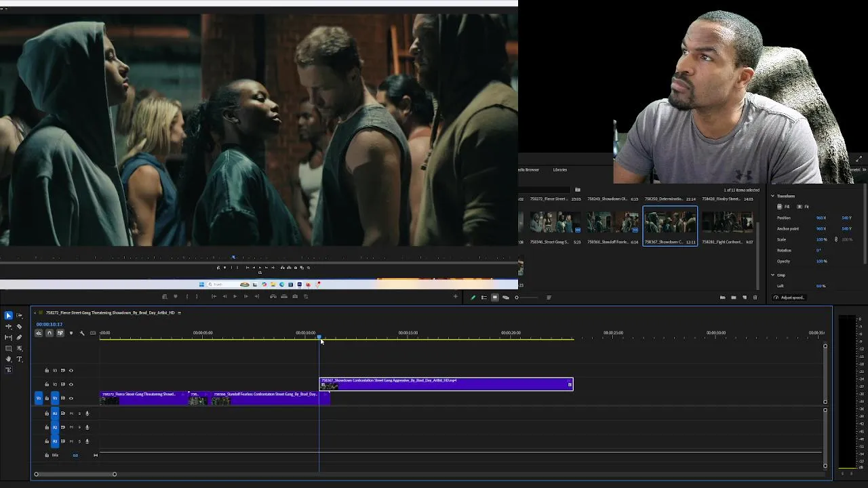Select the Razor tool
This screenshot has height=488, width=868.
[x=19, y=327]
